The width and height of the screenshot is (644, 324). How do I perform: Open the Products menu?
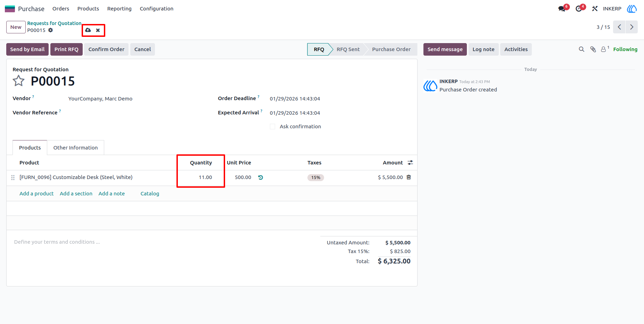pos(88,9)
